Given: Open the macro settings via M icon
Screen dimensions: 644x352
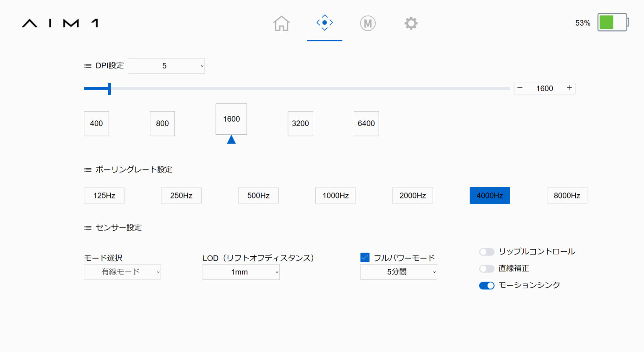Looking at the screenshot, I should click(368, 23).
